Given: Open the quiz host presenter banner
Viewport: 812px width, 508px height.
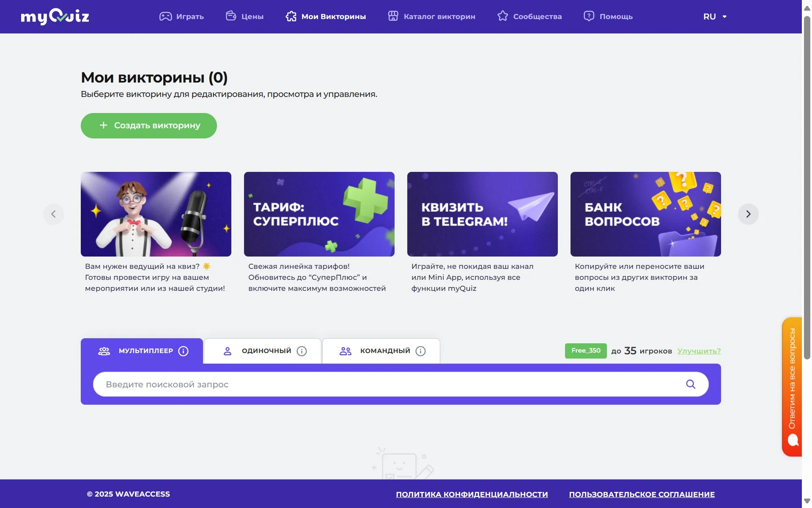Looking at the screenshot, I should [156, 214].
